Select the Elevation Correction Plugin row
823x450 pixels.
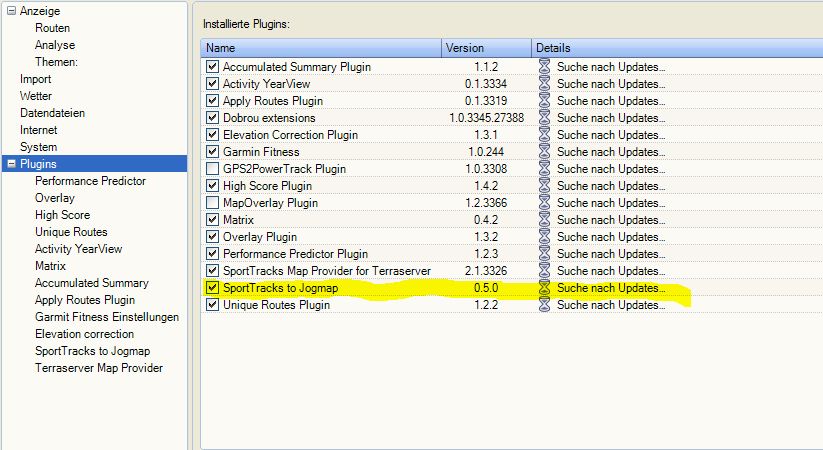pos(288,135)
